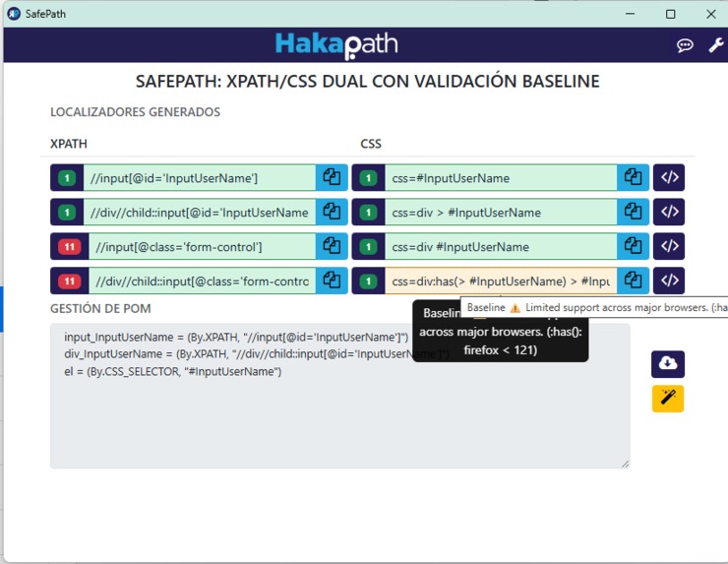
Task: Click green badge 1 beside css=#InputUserName
Action: coord(369,178)
